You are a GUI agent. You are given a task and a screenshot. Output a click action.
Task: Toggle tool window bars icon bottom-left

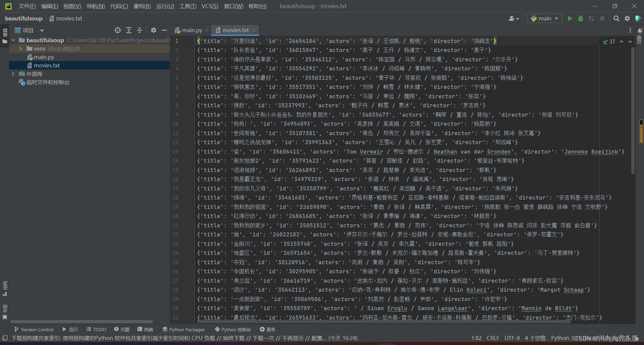coord(5,338)
